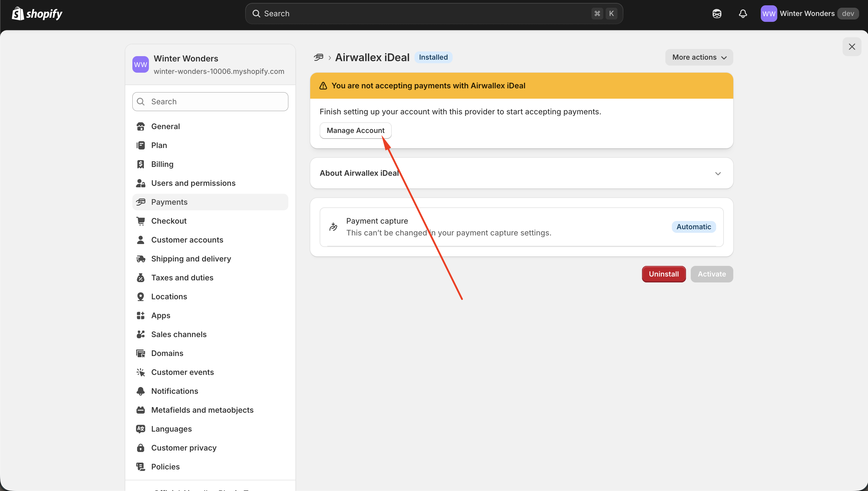Open Customer events from the sidebar
The width and height of the screenshot is (868, 491).
(183, 372)
